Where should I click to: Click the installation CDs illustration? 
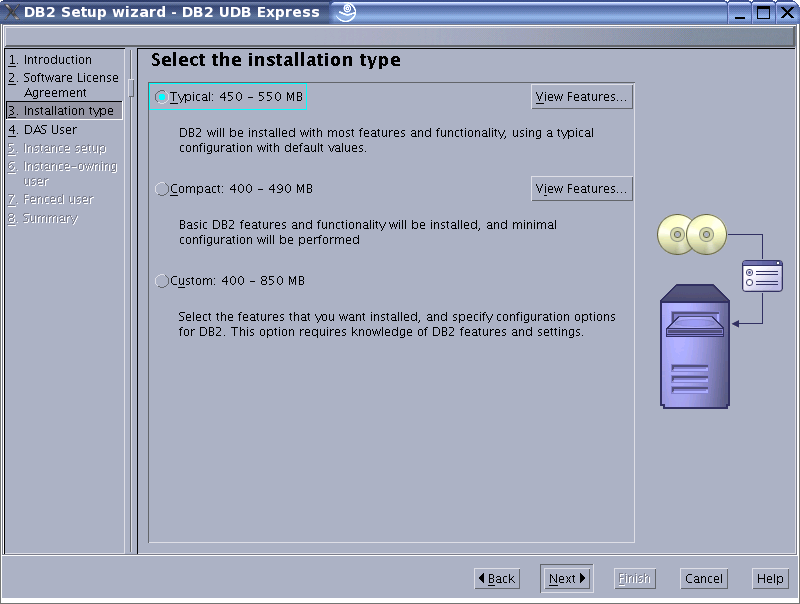[x=692, y=234]
